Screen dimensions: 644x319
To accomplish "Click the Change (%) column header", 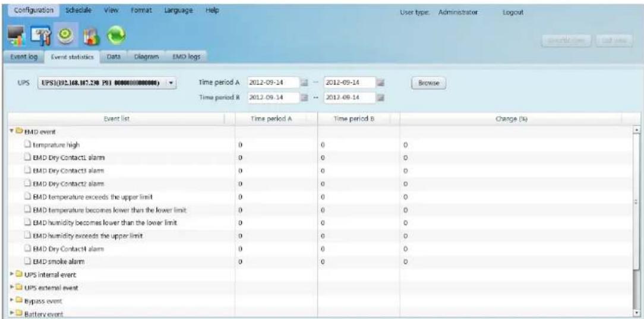I will (x=516, y=119).
